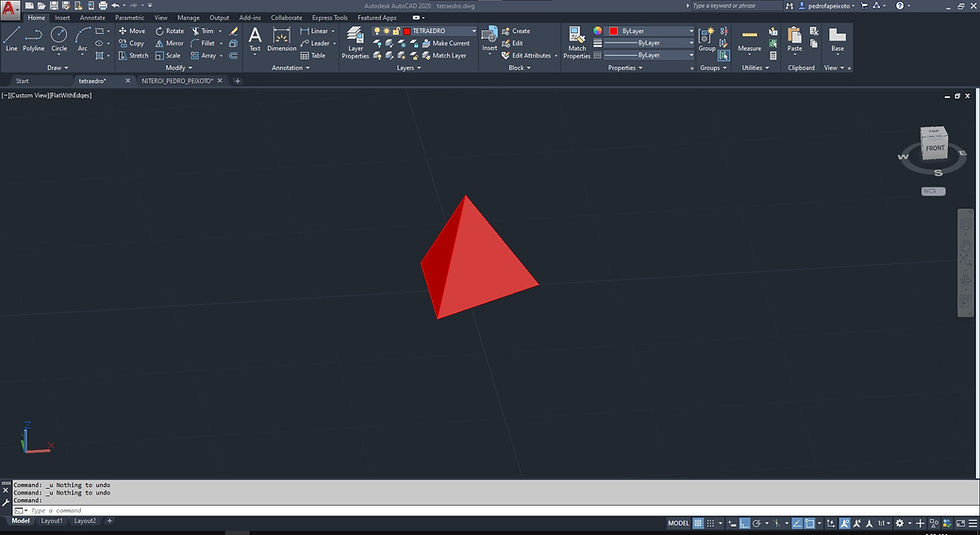The image size is (980, 535).
Task: Select the Polyline tool
Action: click(x=33, y=39)
